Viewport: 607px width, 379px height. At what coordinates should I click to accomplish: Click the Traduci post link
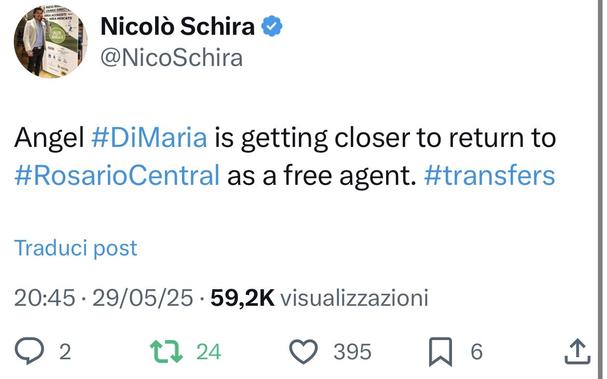tap(76, 248)
